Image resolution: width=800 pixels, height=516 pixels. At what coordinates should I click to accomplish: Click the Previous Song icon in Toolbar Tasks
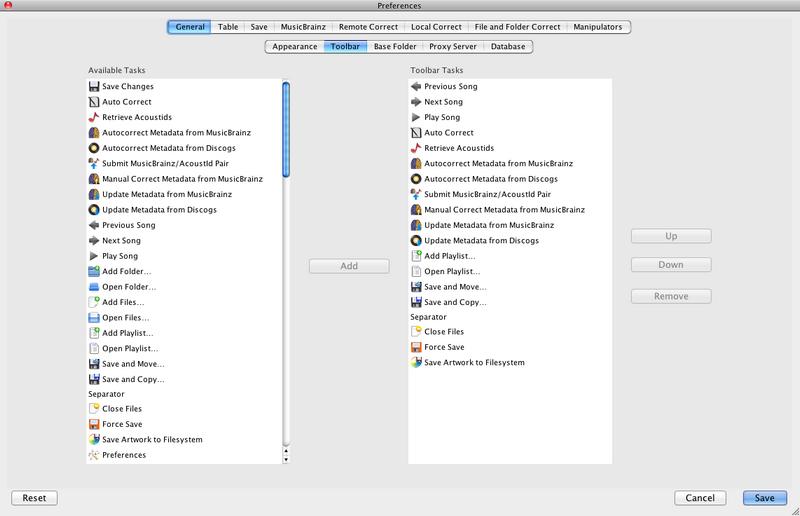416,86
